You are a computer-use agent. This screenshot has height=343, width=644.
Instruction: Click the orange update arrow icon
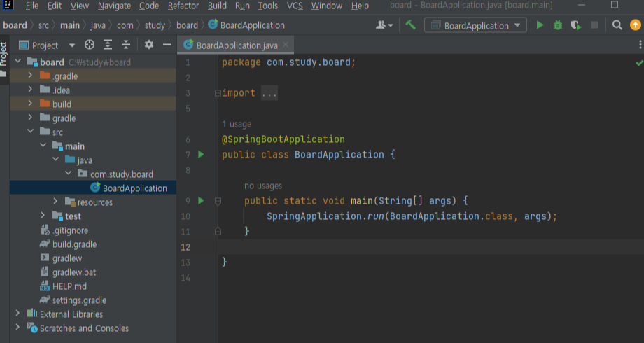[x=636, y=25]
